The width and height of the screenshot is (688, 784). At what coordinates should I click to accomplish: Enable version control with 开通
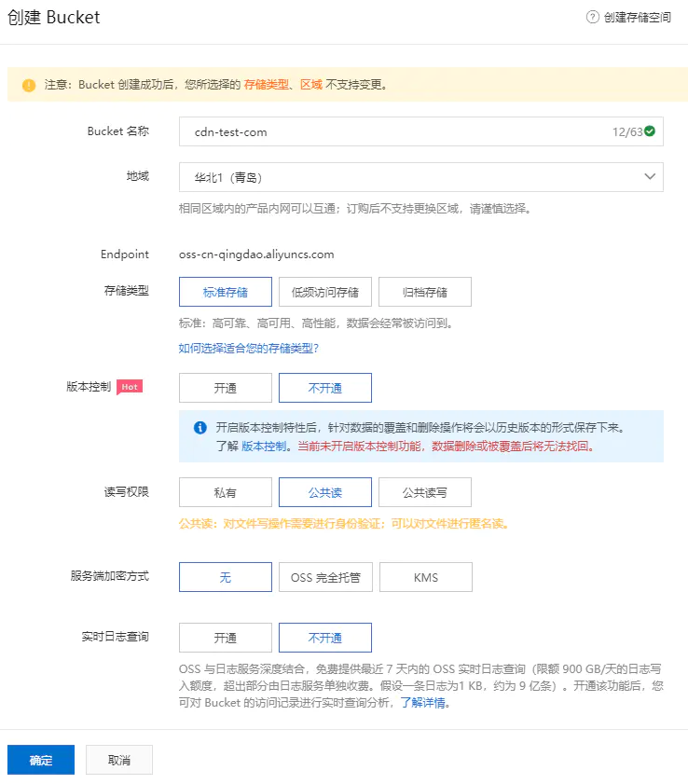[226, 388]
